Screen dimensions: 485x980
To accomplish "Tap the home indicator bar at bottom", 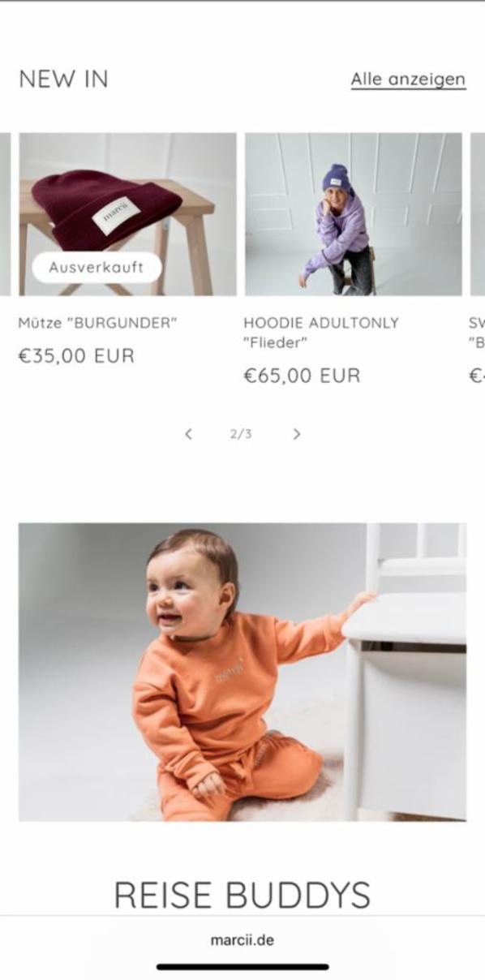I will [242, 967].
